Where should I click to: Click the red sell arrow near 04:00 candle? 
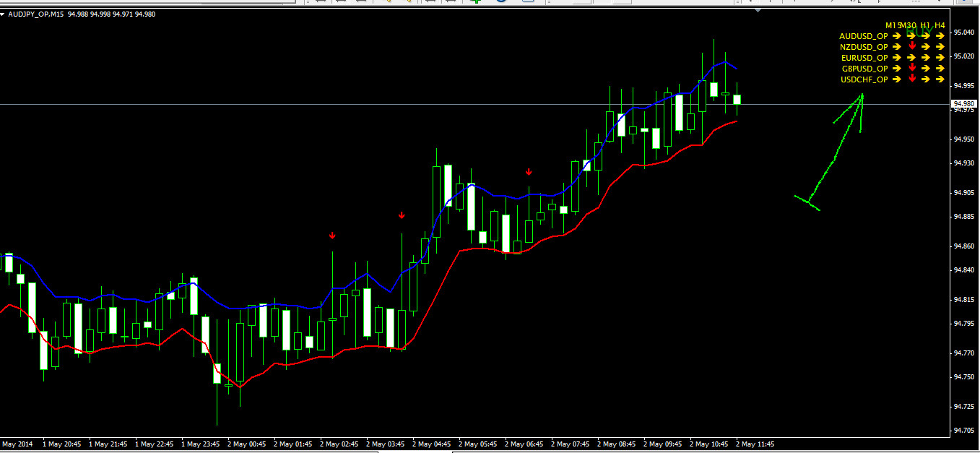point(402,215)
